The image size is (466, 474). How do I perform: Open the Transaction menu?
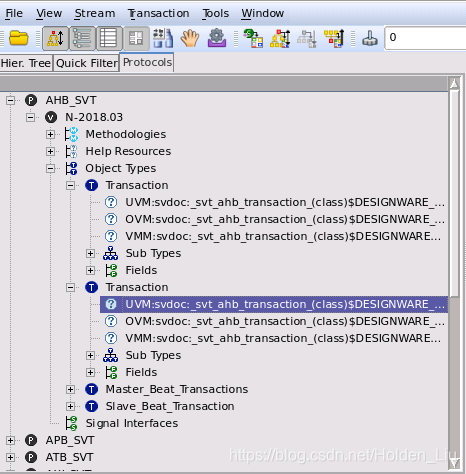point(158,13)
